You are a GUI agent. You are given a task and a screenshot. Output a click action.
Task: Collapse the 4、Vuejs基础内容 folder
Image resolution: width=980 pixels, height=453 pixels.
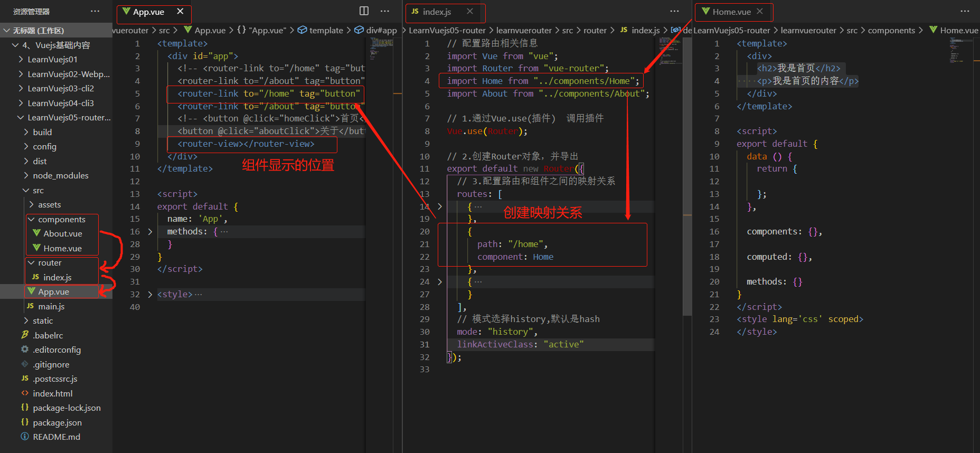[15, 45]
